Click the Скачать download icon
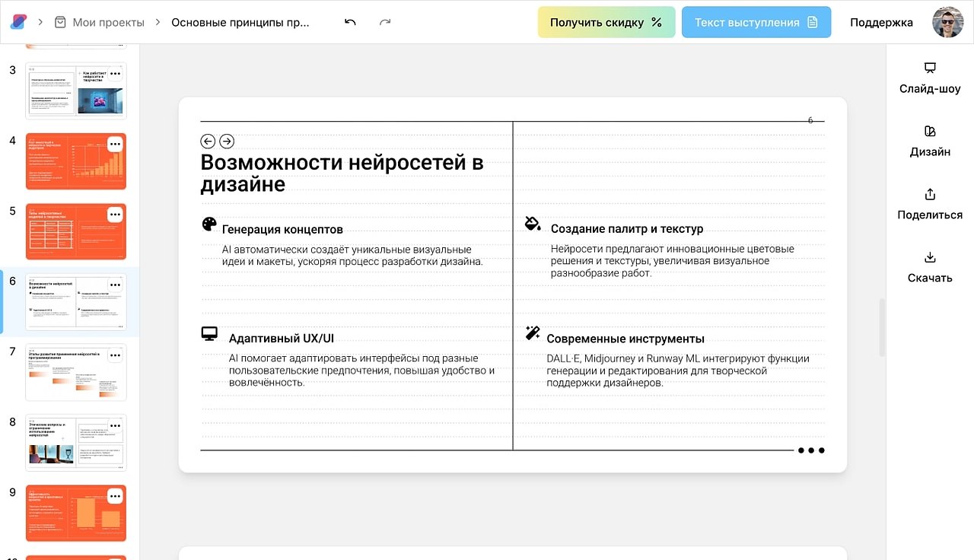This screenshot has height=560, width=974. (x=929, y=258)
